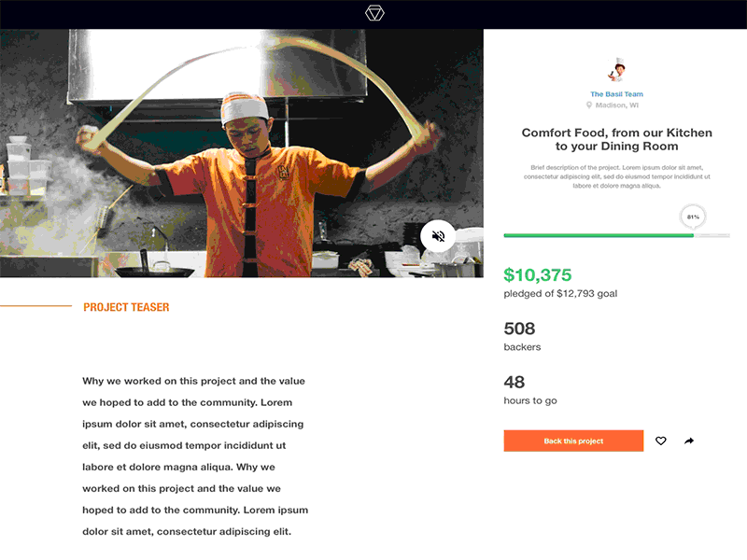Click the hexagon logo in the top navigation bar

373,14
